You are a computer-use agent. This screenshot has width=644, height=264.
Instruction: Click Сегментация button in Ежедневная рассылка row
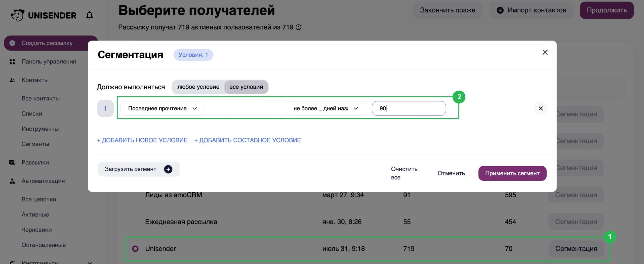pos(576,222)
